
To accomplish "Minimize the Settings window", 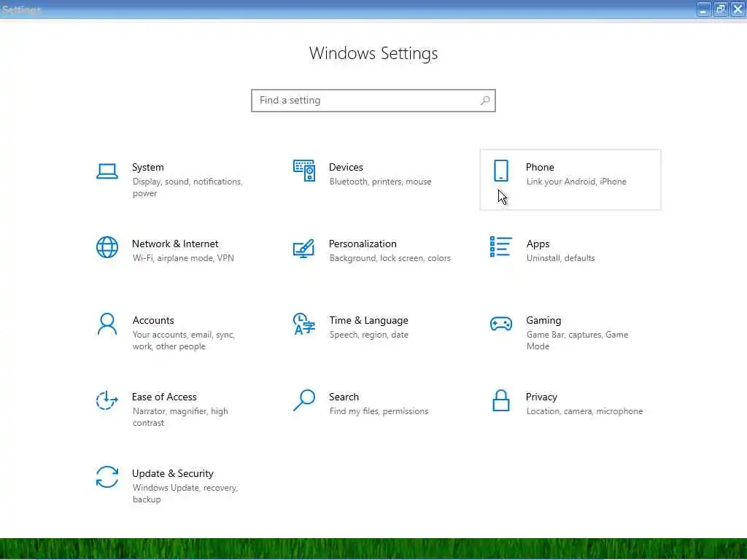I will (704, 9).
